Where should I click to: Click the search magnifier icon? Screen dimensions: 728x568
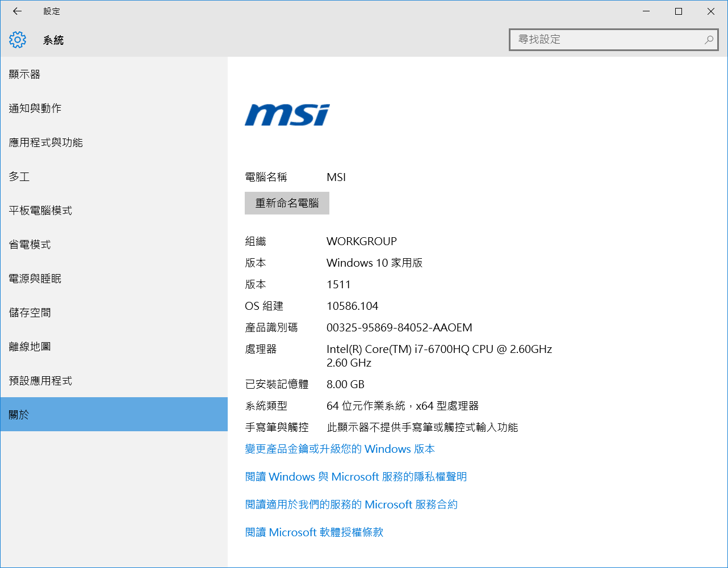pos(709,40)
